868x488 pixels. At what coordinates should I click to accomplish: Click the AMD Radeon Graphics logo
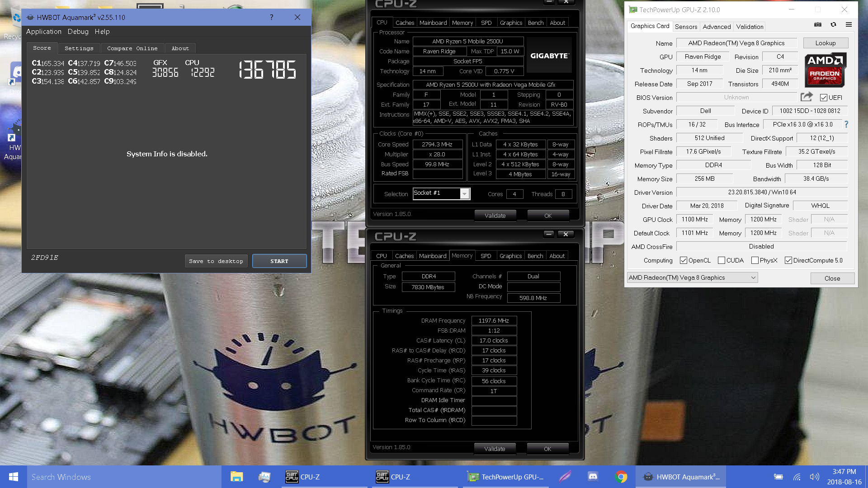pyautogui.click(x=825, y=70)
